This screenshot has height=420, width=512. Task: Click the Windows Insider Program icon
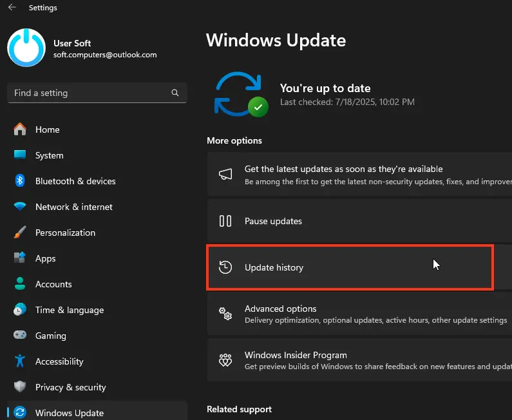tap(225, 360)
